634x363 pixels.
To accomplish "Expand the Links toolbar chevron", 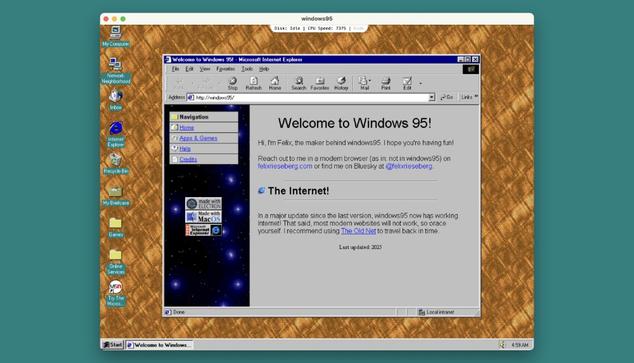I will point(476,97).
